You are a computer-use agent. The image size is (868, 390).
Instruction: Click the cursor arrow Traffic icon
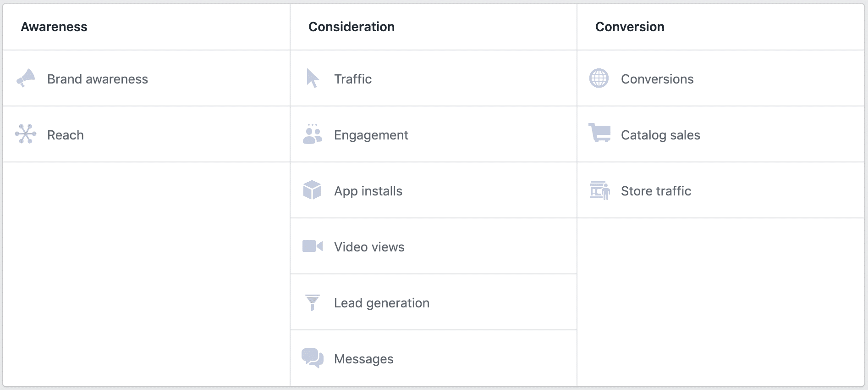pyautogui.click(x=313, y=78)
